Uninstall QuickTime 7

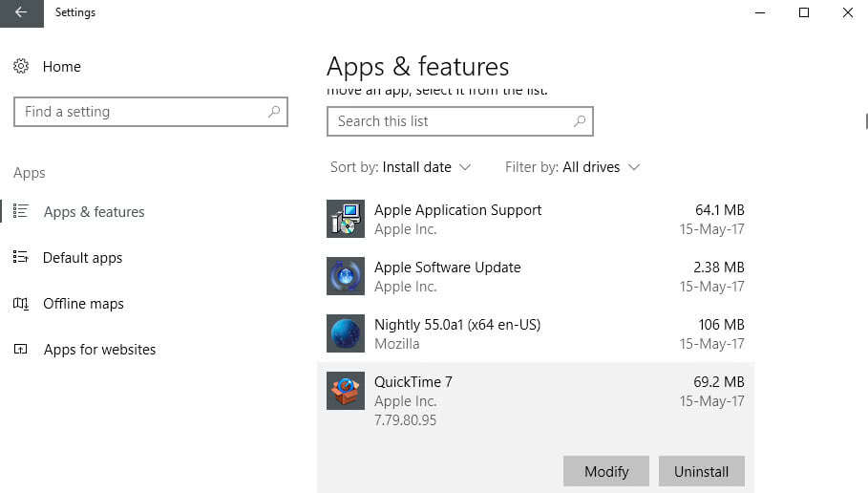pos(702,471)
